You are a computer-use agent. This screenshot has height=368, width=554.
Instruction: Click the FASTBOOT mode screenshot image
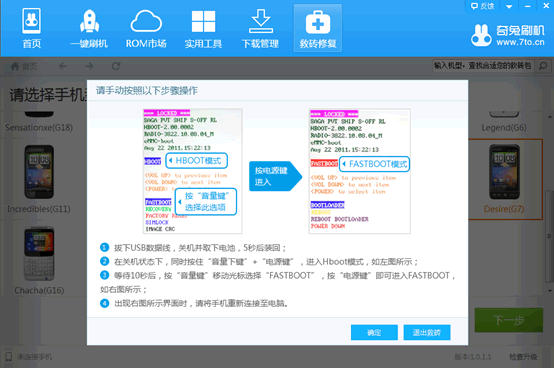[360, 171]
